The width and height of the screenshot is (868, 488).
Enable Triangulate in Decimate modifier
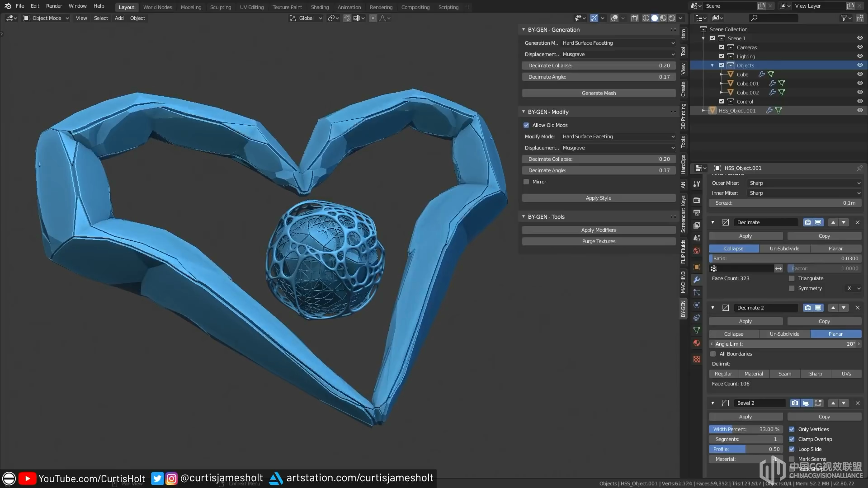click(792, 278)
